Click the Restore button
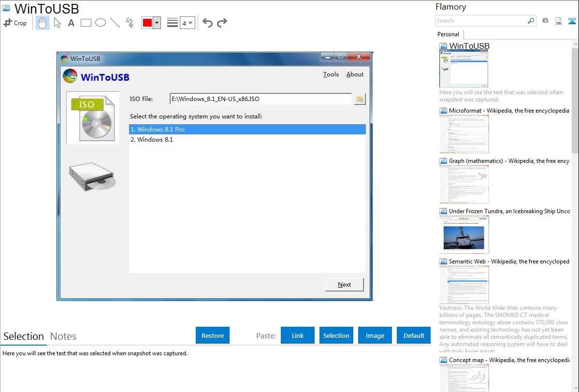This screenshot has width=579, height=392. coord(213,335)
